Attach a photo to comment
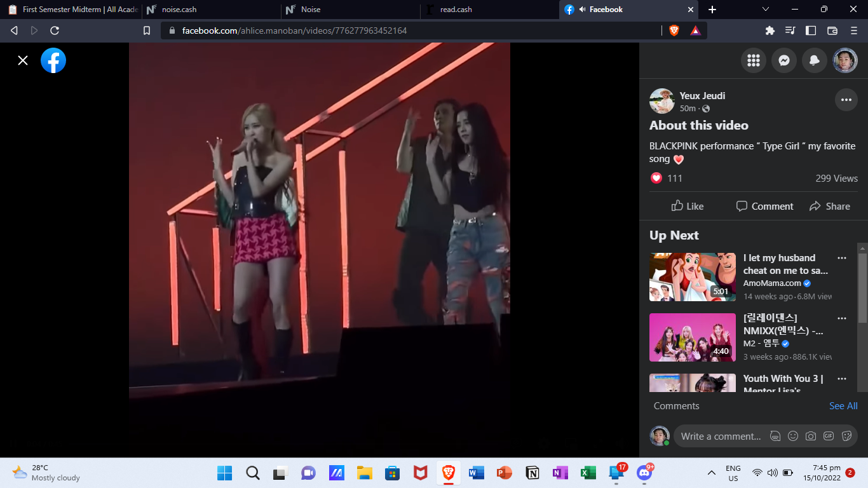Screen dimensions: 868x488 811,437
